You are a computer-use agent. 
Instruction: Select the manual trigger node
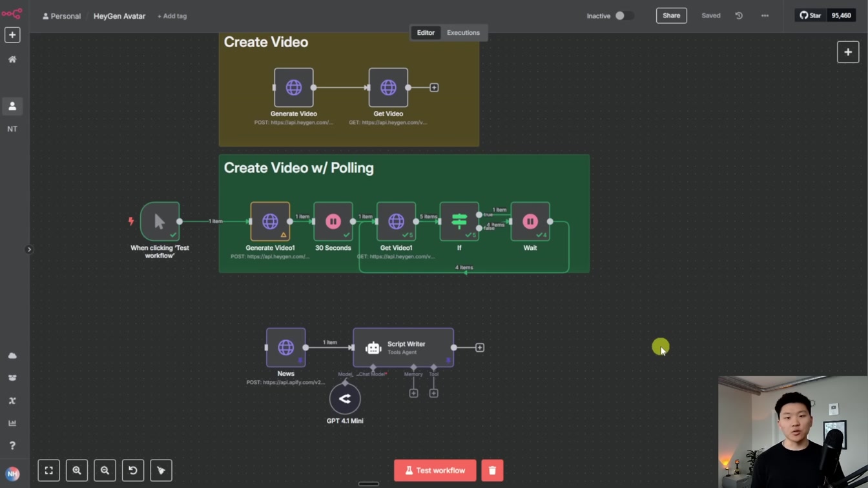point(160,221)
